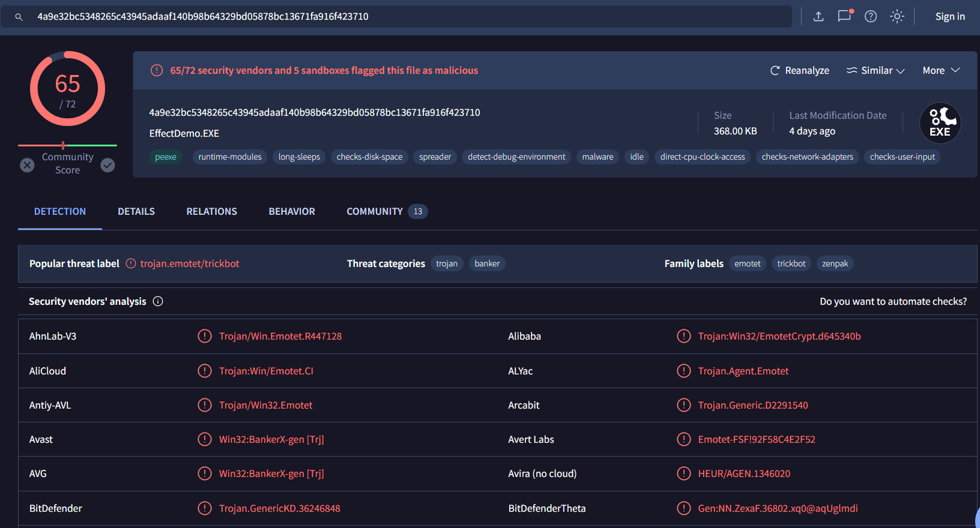The image size is (980, 528).
Task: Click 'Do you want to automate checks?'
Action: point(893,301)
